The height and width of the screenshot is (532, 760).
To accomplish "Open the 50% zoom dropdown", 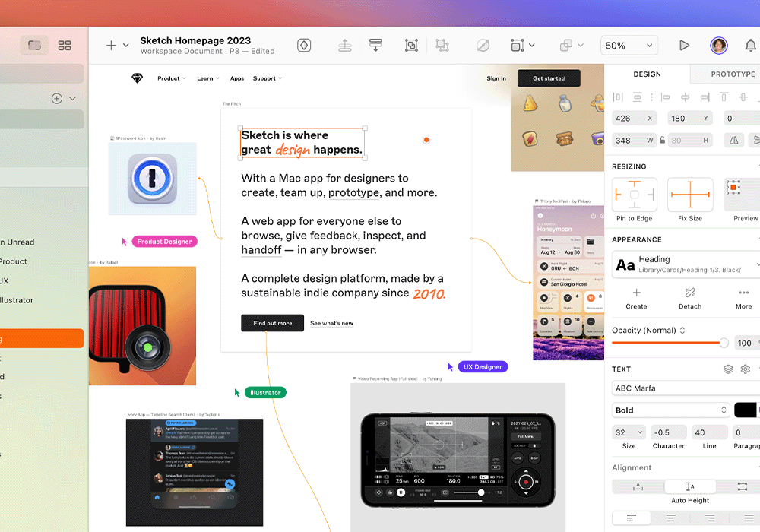I will pyautogui.click(x=629, y=46).
